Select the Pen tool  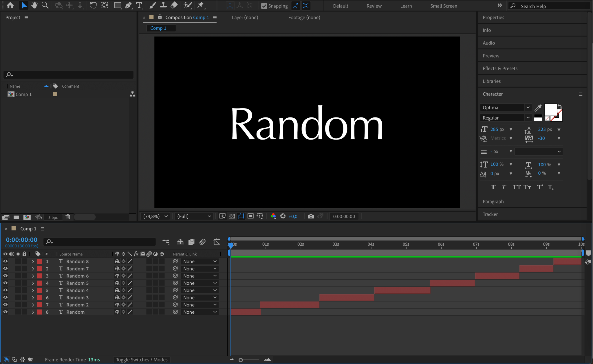click(x=128, y=5)
